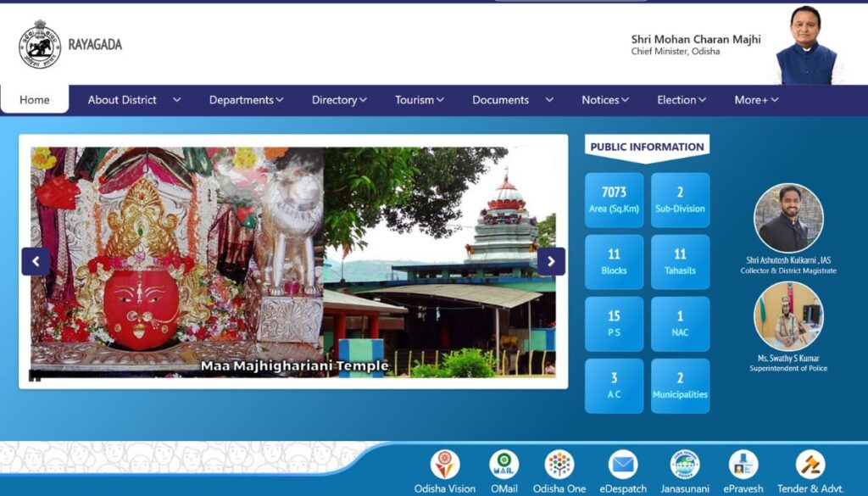Click the next carousel arrow
The image size is (868, 496).
(550, 261)
